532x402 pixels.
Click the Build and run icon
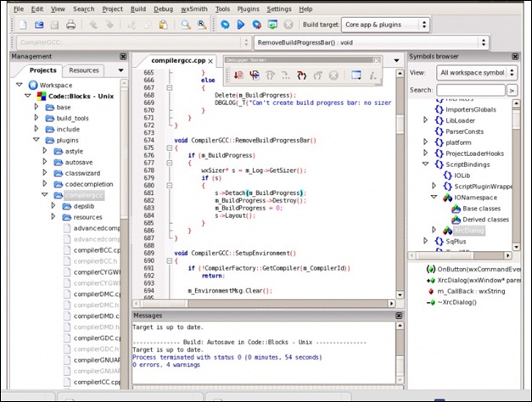pyautogui.click(x=256, y=25)
